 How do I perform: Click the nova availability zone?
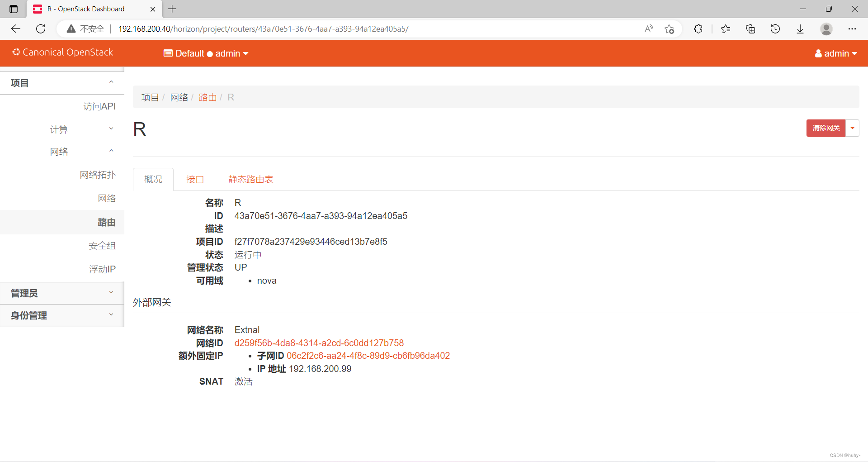pos(267,281)
